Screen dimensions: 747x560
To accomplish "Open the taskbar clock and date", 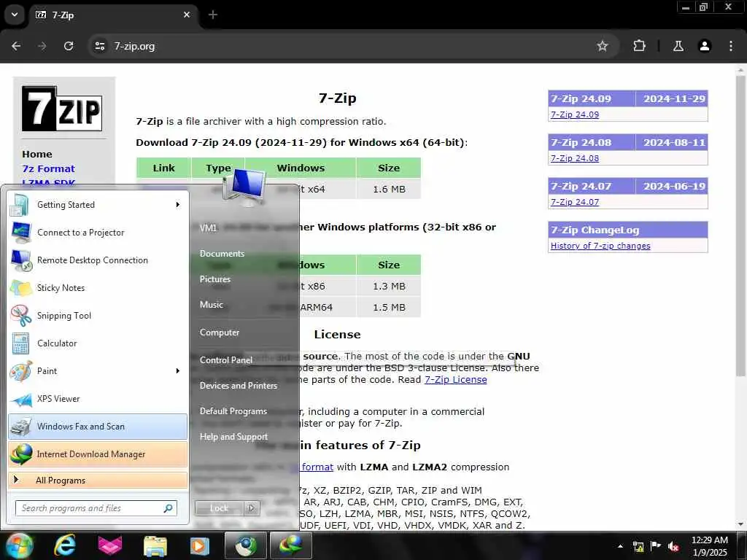I will coord(709,546).
